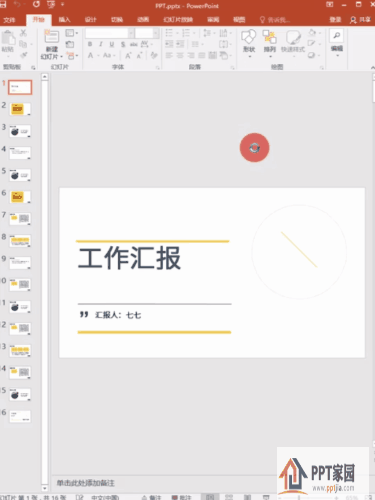Viewport: 375px width, 500px height.
Task: Switch to the Insert tab
Action: click(64, 20)
